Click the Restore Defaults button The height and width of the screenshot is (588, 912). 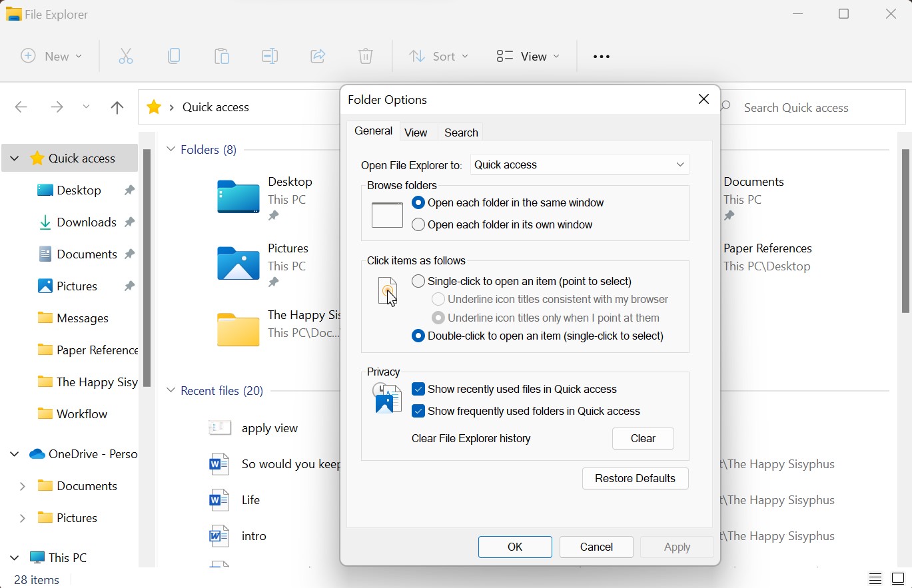(x=635, y=479)
